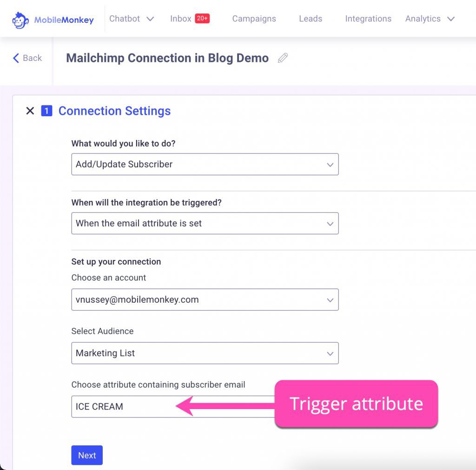This screenshot has width=476, height=470.
Task: Click the Back link
Action: pos(32,58)
